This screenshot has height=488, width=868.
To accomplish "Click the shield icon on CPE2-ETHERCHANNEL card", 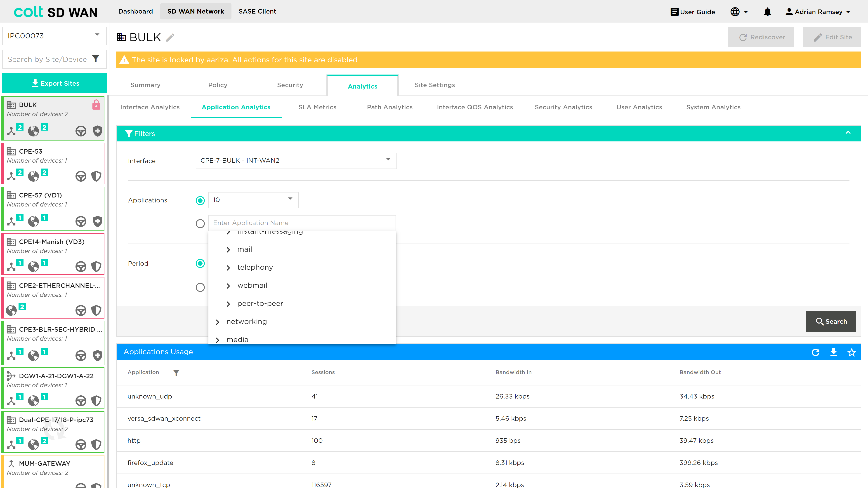I will coord(96,310).
